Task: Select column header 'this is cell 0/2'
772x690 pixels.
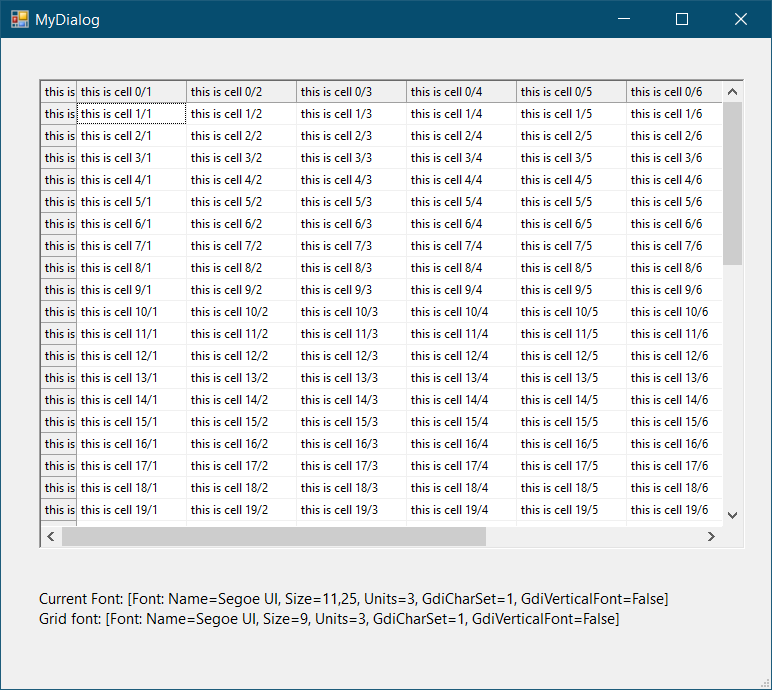Action: click(x=241, y=92)
